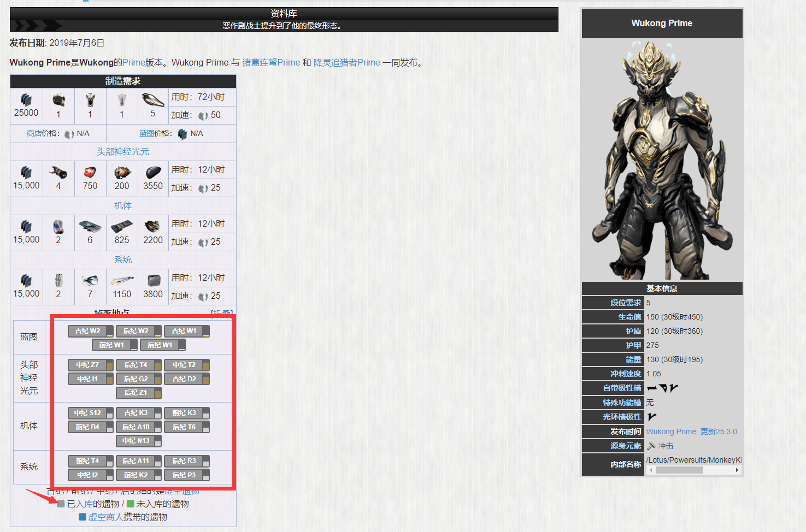Viewport: 806px width, 532px height.
Task: Click the dark resource icon above 3550
Action: 154,173
